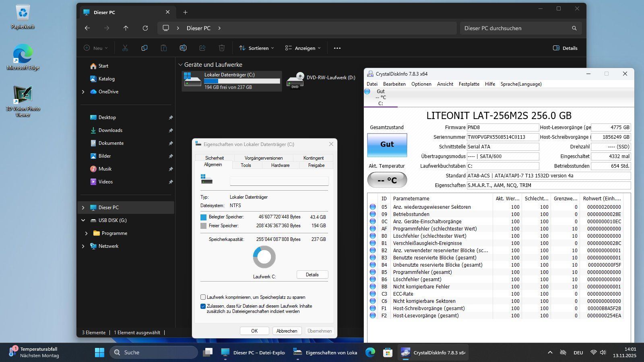Collapse the Geräte und Laufwerke group
The height and width of the screenshot is (362, 644).
point(180,64)
